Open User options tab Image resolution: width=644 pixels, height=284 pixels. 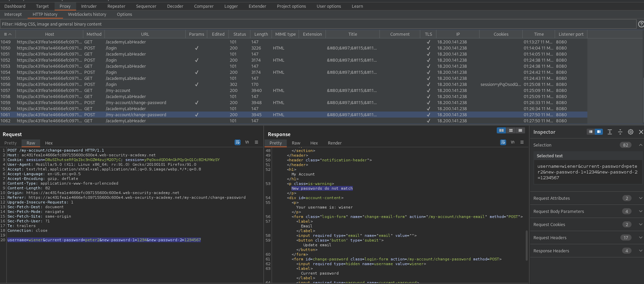329,6
